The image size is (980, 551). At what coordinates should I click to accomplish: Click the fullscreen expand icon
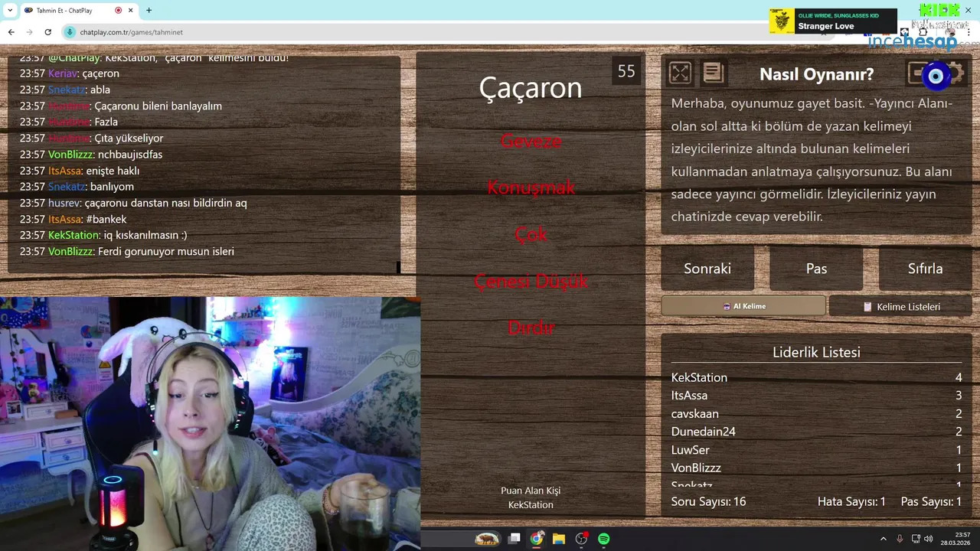point(680,73)
